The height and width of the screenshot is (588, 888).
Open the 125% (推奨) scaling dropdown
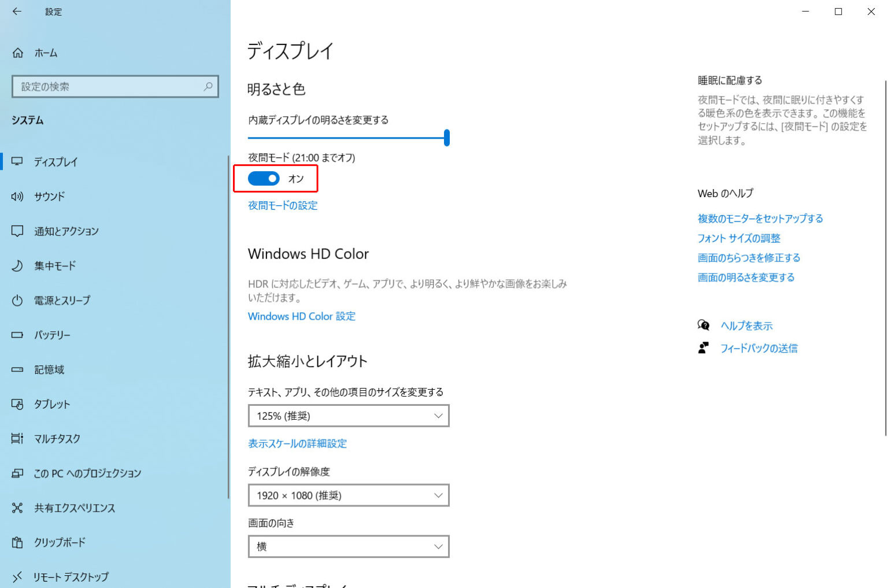(x=348, y=415)
